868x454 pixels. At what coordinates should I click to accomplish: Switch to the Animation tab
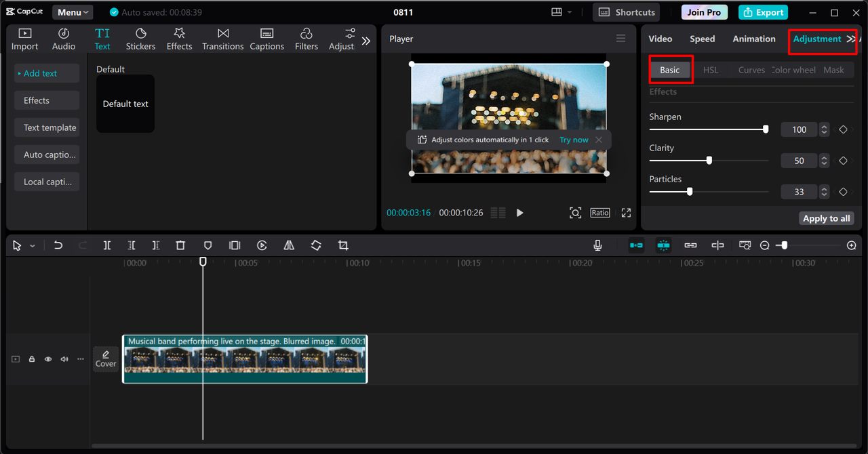click(754, 39)
